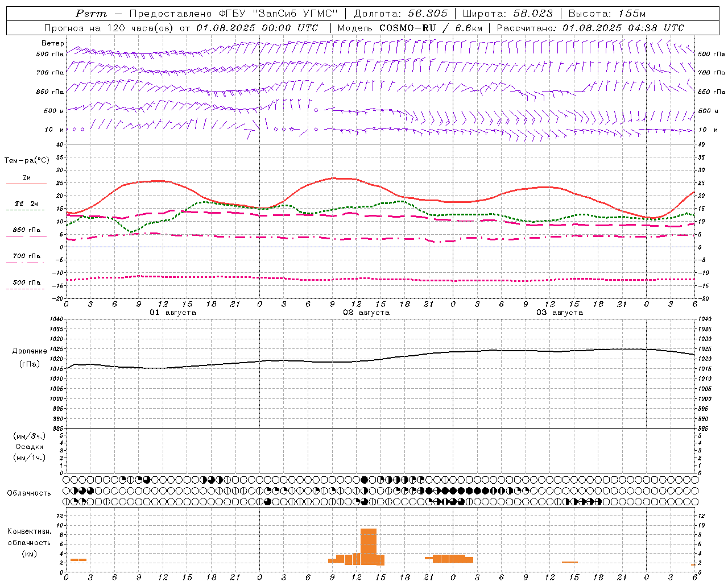Click the computed time Рассчитано: 01.08.2025 04:38 UTC

tap(590, 28)
